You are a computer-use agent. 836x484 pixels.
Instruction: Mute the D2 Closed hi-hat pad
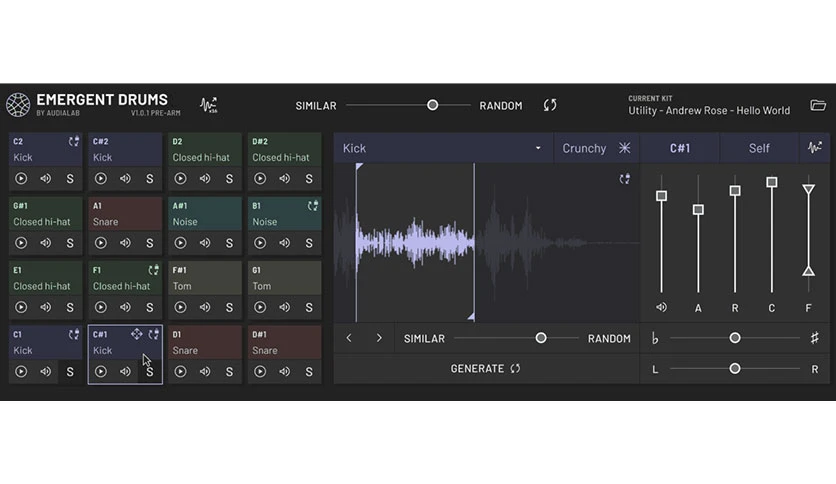(205, 179)
